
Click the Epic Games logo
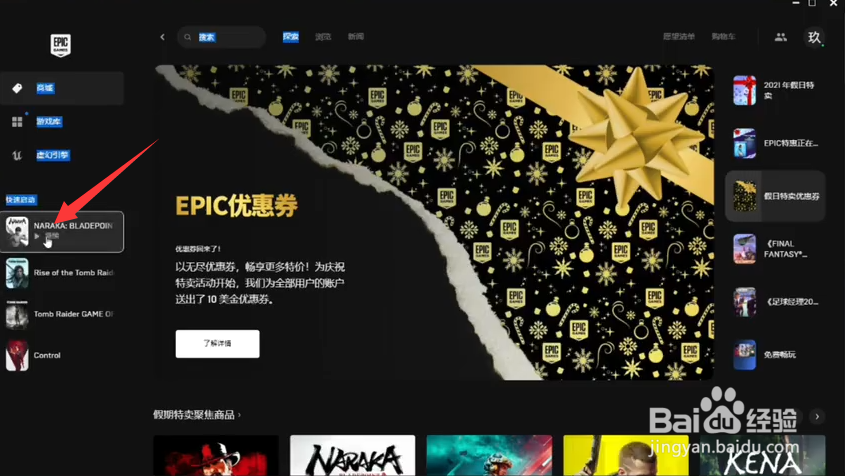(60, 45)
